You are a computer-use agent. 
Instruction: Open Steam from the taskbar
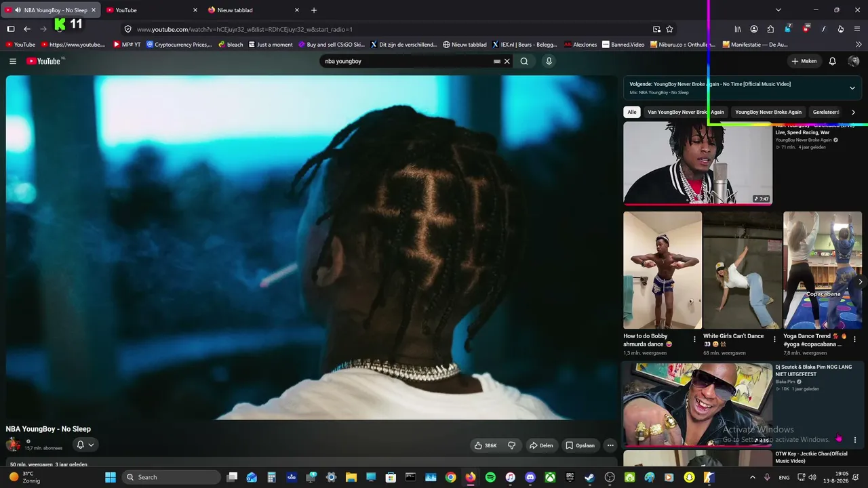[x=590, y=477]
